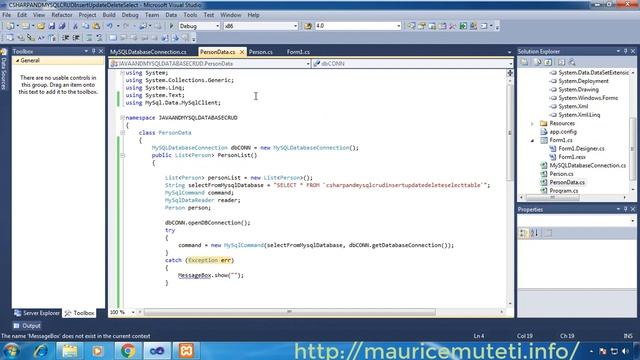Open the Refactor menu
This screenshot has height=360, width=640.
click(x=62, y=15)
